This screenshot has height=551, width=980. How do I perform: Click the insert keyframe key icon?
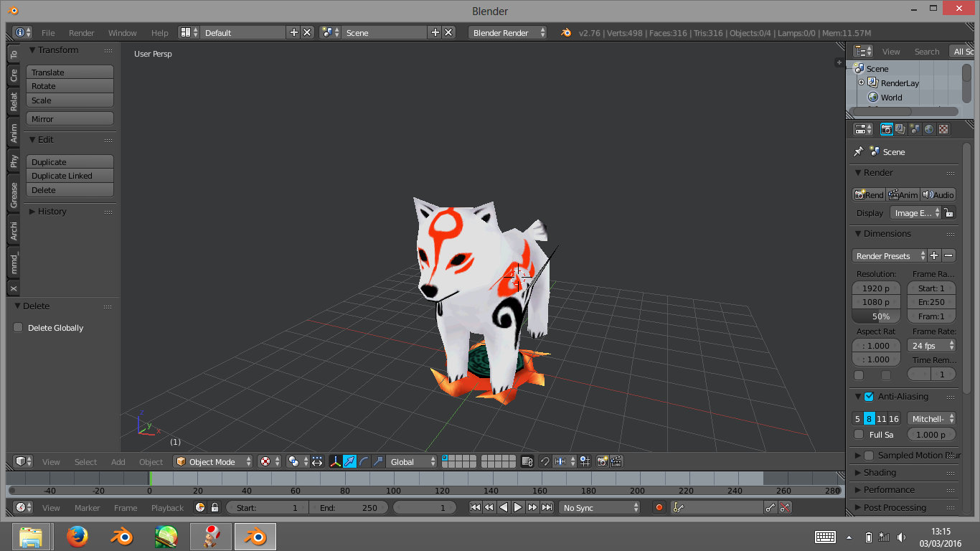click(771, 507)
